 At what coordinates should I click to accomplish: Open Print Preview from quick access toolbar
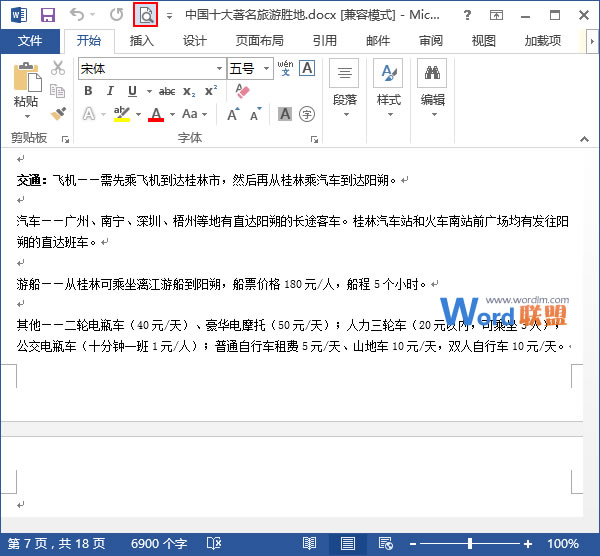click(x=145, y=15)
